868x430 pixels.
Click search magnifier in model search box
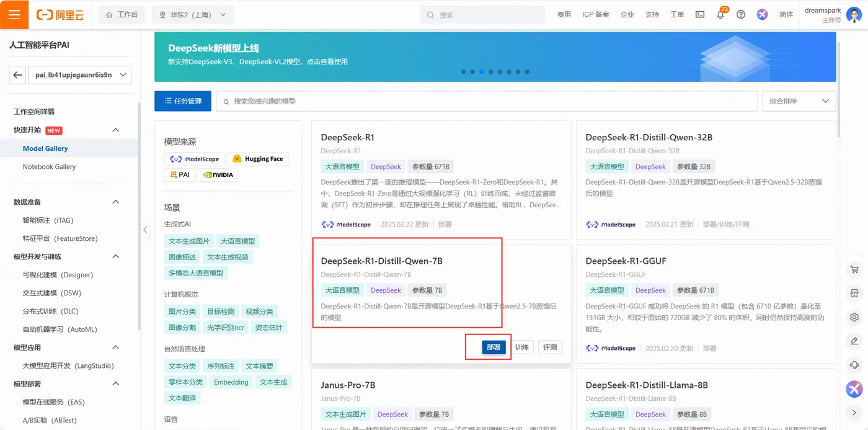point(226,101)
